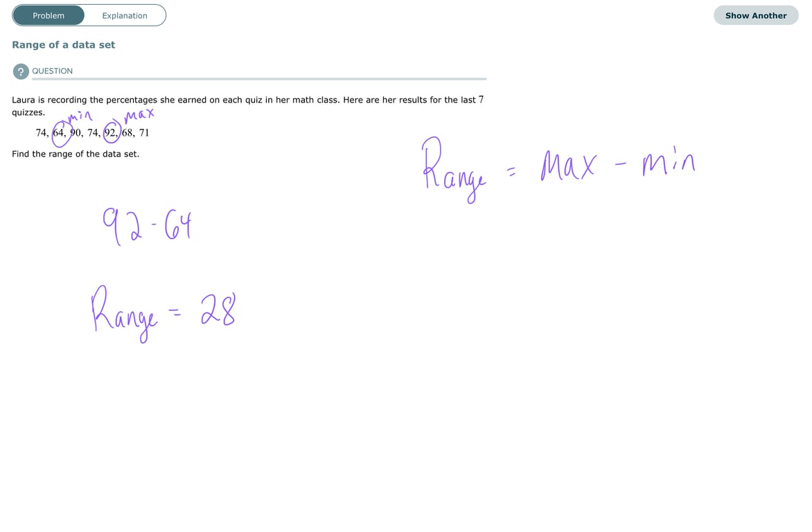This screenshot has width=812, height=532.
Task: Click the first 74 in the data list
Action: click(x=42, y=132)
